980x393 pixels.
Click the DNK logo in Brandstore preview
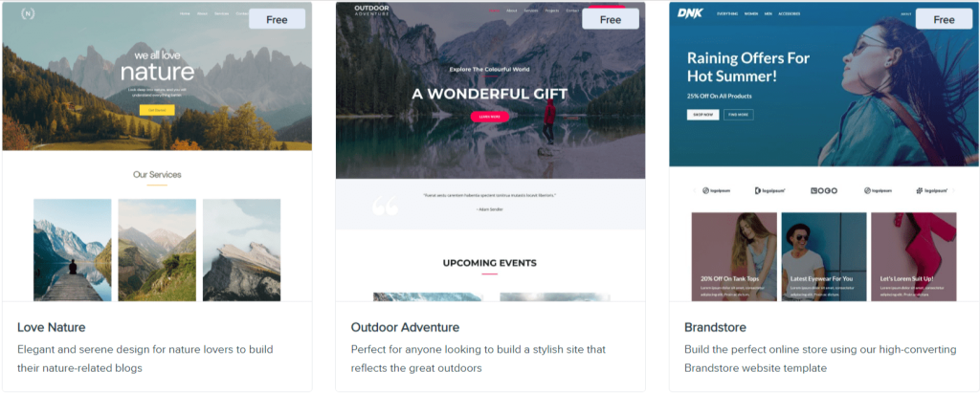pyautogui.click(x=690, y=13)
